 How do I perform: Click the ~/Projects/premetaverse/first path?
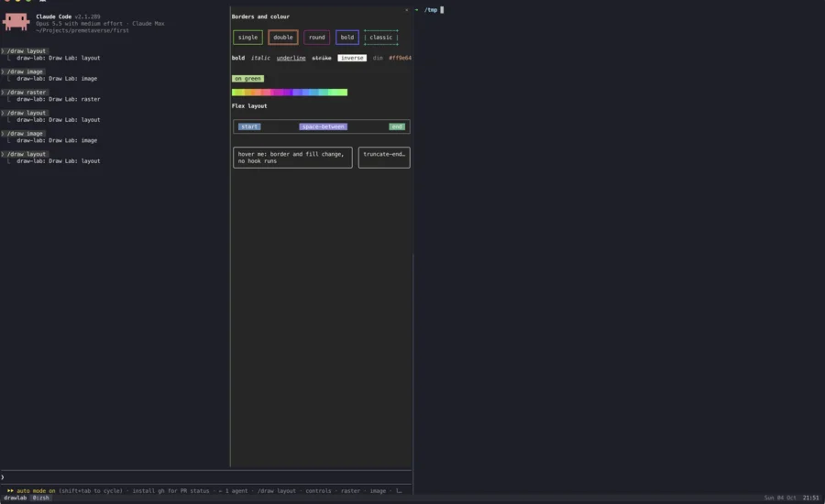tap(82, 30)
